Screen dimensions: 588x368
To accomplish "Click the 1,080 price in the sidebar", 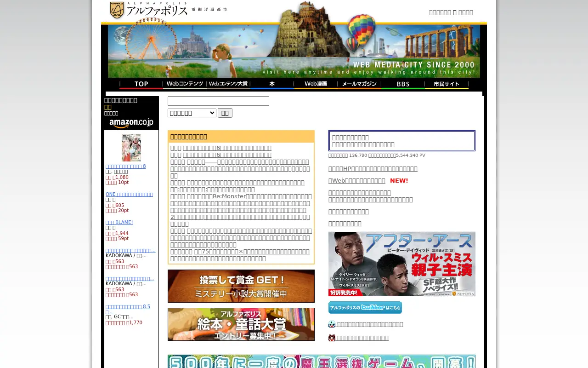I will pos(122,178).
